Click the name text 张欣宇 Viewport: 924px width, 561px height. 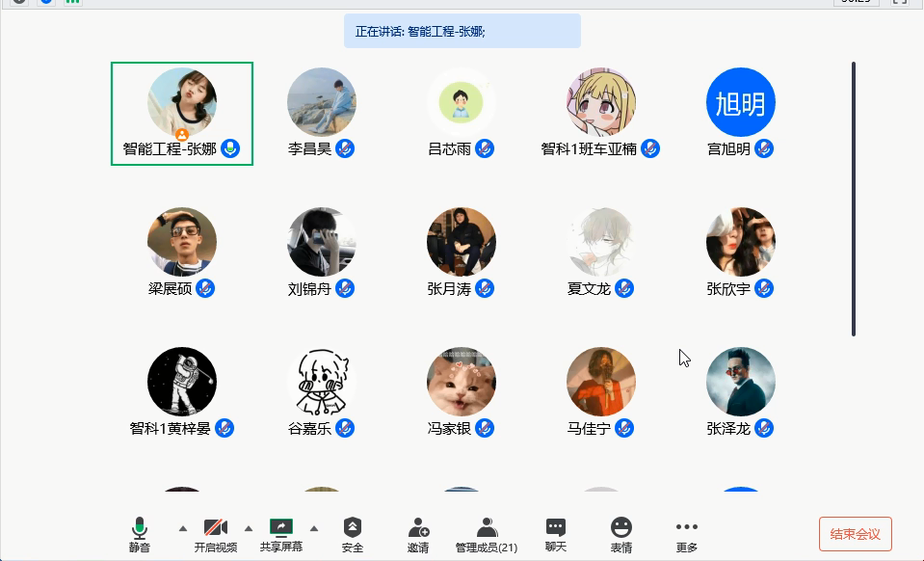click(x=729, y=289)
